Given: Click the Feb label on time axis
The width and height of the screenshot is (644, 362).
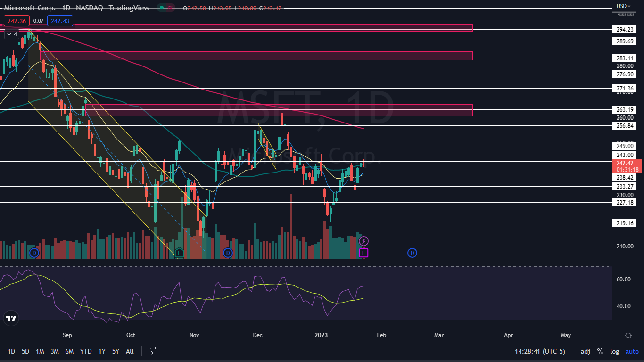Looking at the screenshot, I should coord(381,335).
